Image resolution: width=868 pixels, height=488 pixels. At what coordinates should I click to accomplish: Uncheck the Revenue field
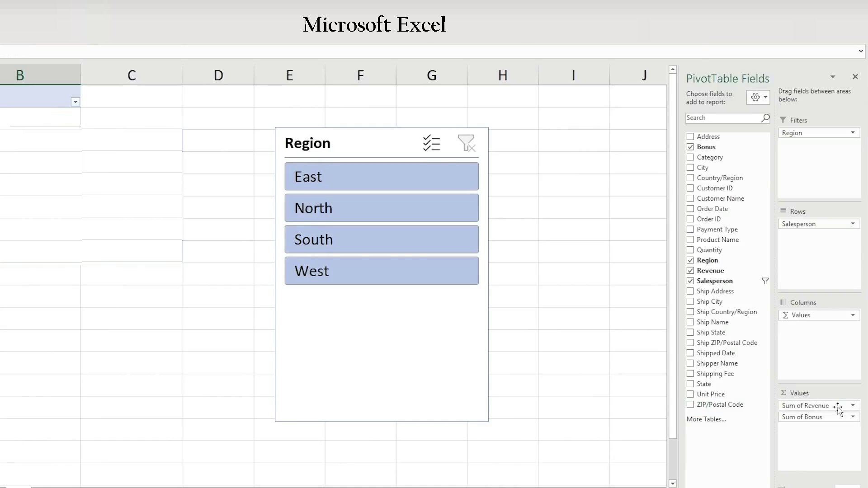690,271
